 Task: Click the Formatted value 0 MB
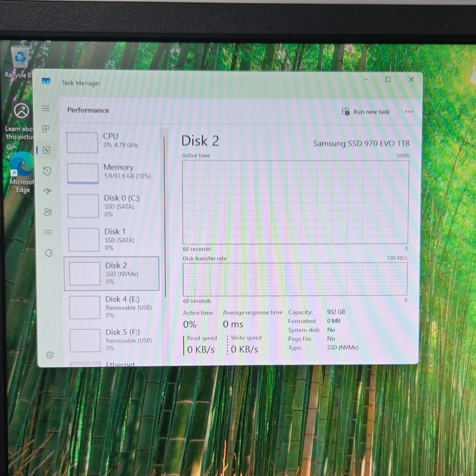click(x=334, y=321)
